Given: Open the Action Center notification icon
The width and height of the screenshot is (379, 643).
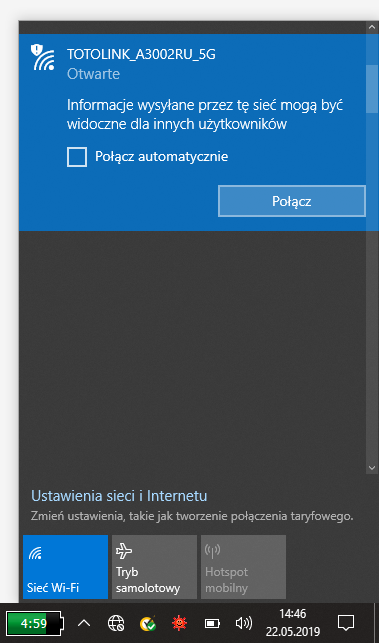Looking at the screenshot, I should tap(345, 622).
